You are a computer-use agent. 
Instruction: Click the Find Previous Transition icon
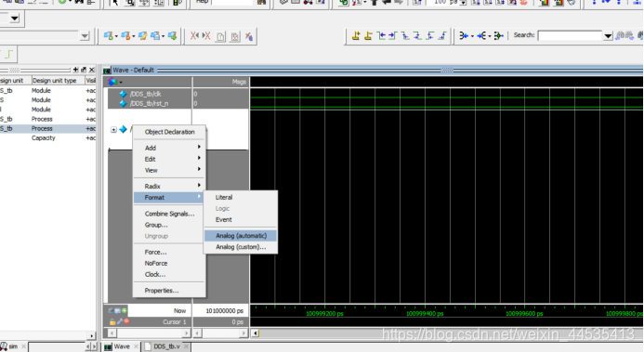pos(381,35)
